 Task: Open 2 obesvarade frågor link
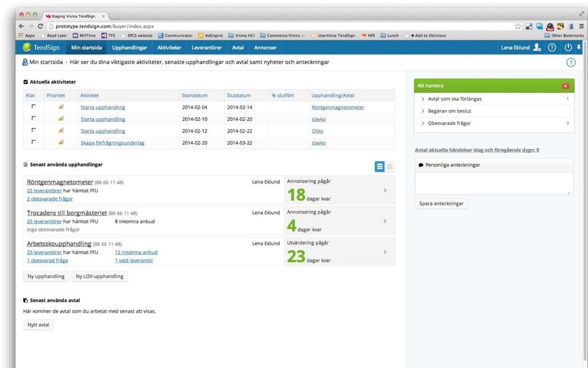[50, 199]
